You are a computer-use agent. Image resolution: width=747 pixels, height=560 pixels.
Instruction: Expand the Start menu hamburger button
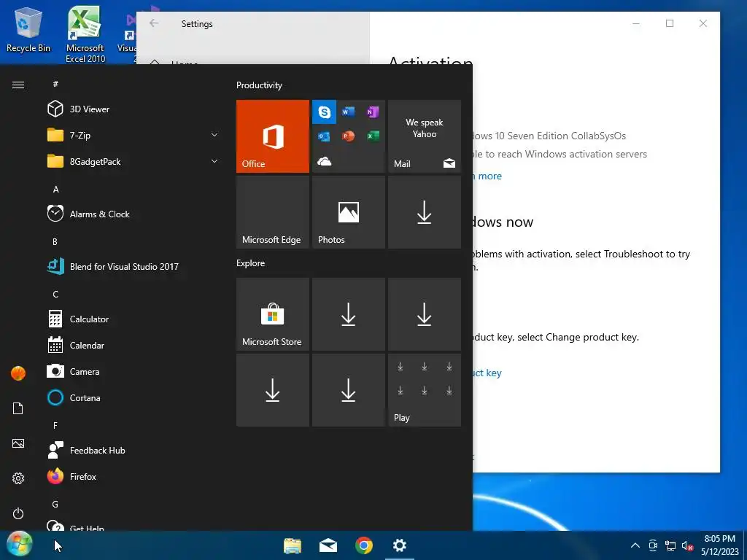pyautogui.click(x=18, y=85)
